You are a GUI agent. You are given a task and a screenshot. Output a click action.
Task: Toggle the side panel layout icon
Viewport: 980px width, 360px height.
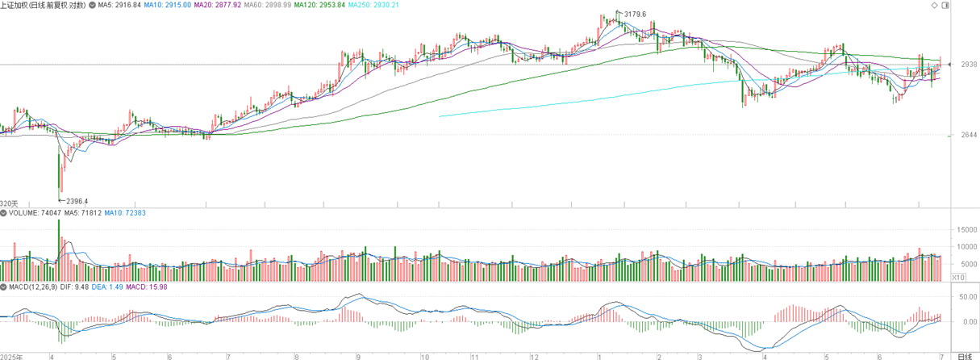pyautogui.click(x=945, y=5)
